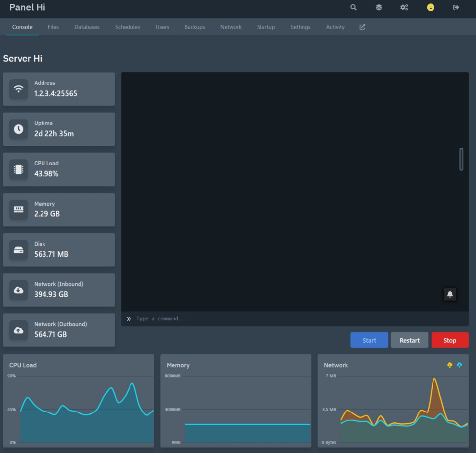Click the console scrollbar handle
Viewport: 476px width, 453px height.
[x=461, y=159]
